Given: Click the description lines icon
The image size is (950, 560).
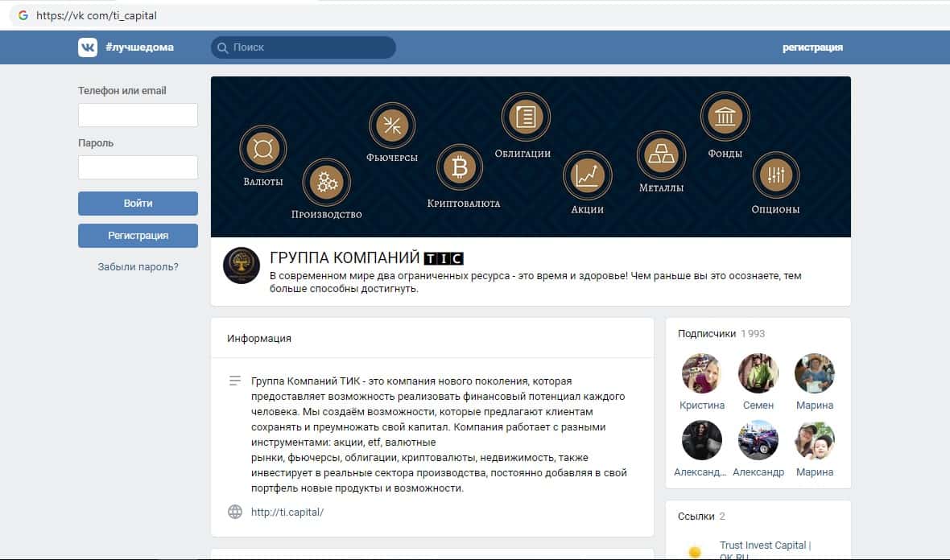Looking at the screenshot, I should coord(235,381).
